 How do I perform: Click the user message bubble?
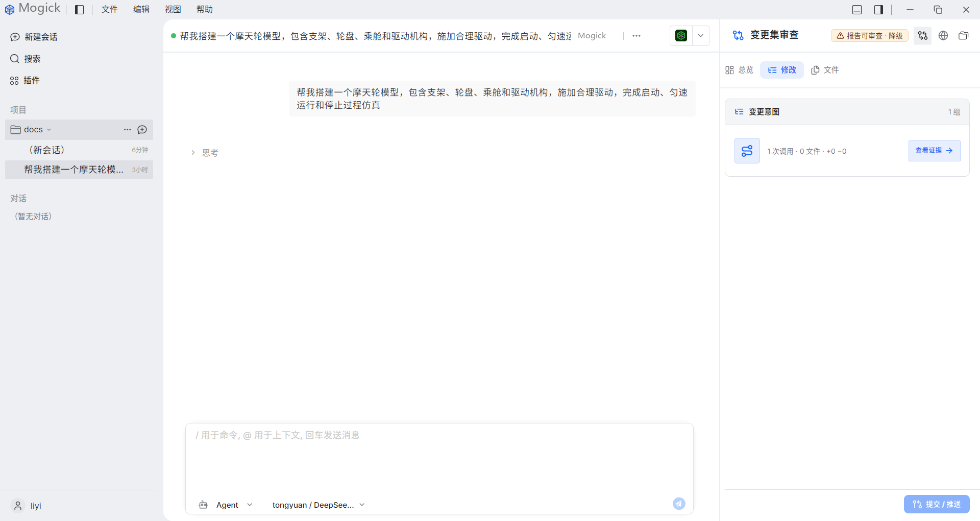point(492,99)
